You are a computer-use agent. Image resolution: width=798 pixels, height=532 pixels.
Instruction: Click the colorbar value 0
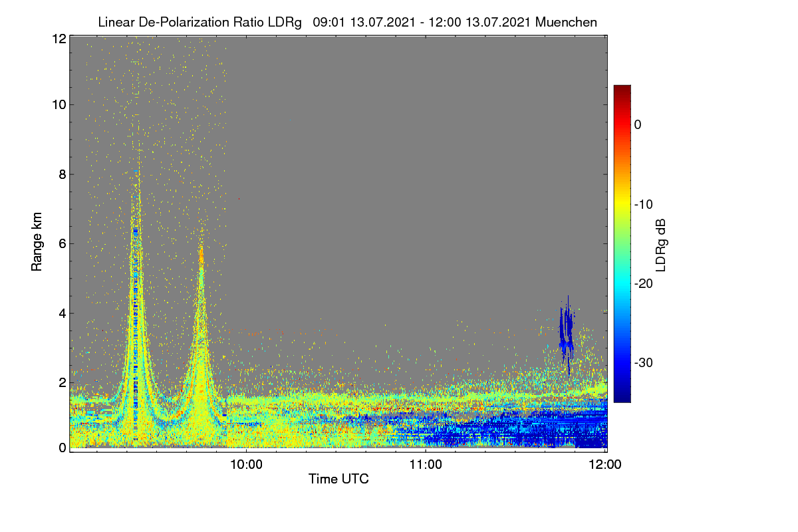coord(638,124)
